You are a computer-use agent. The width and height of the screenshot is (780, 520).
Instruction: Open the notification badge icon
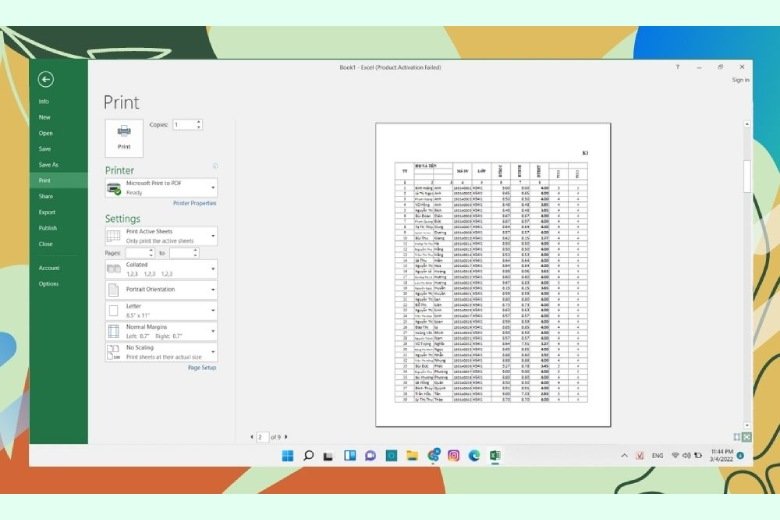[740, 456]
